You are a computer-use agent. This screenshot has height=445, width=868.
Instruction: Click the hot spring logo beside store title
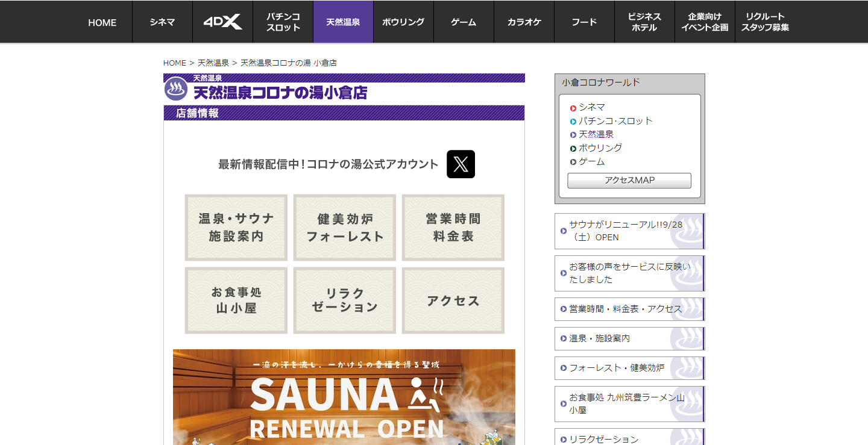176,89
